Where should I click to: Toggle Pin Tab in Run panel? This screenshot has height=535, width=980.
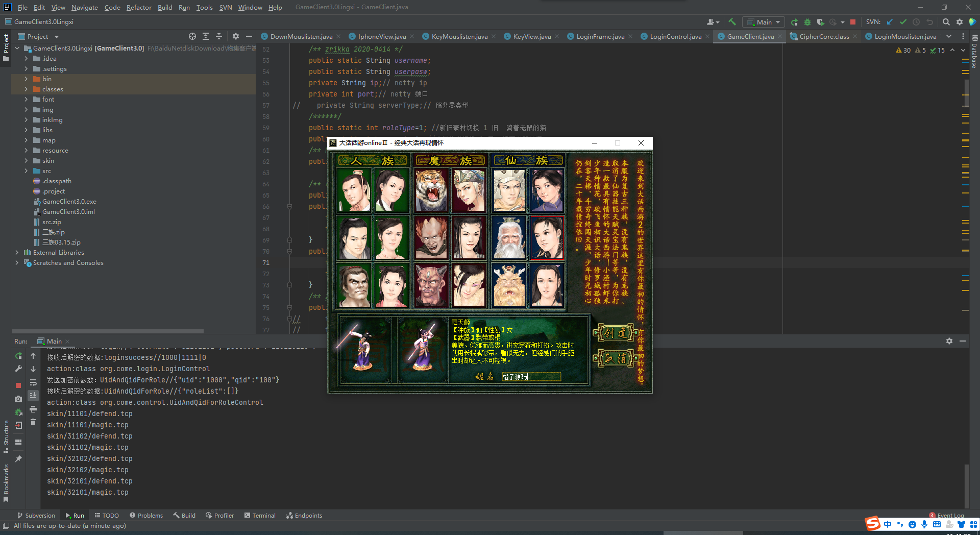18,459
